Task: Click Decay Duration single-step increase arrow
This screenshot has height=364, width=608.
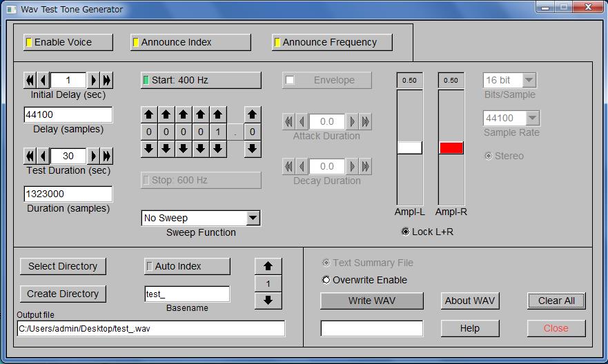Action: click(x=352, y=167)
